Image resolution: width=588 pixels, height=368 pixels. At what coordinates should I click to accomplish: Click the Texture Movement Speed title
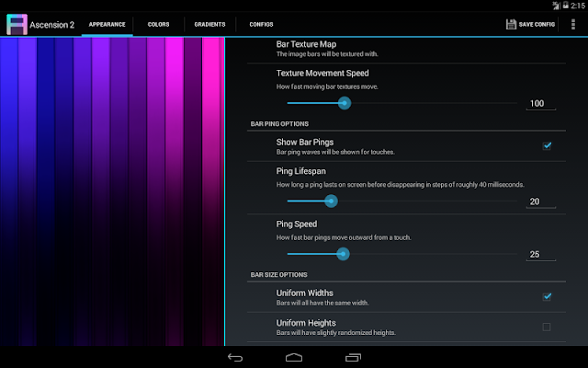click(x=322, y=74)
